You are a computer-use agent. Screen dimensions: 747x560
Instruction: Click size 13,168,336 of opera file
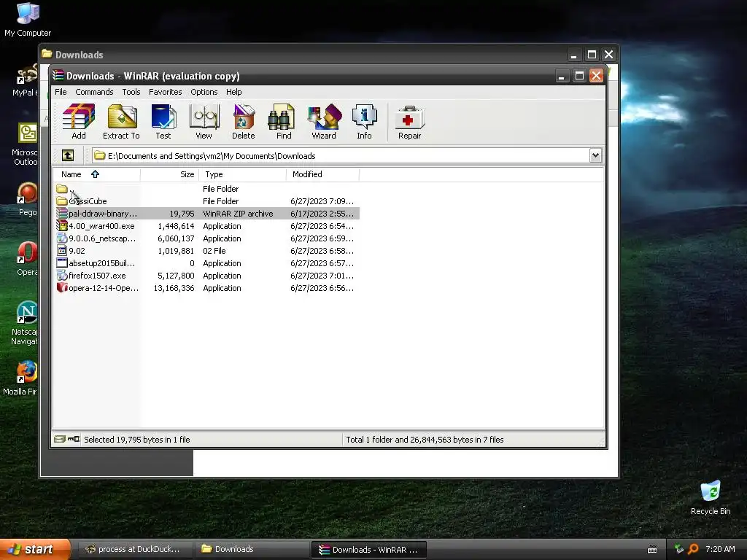174,288
